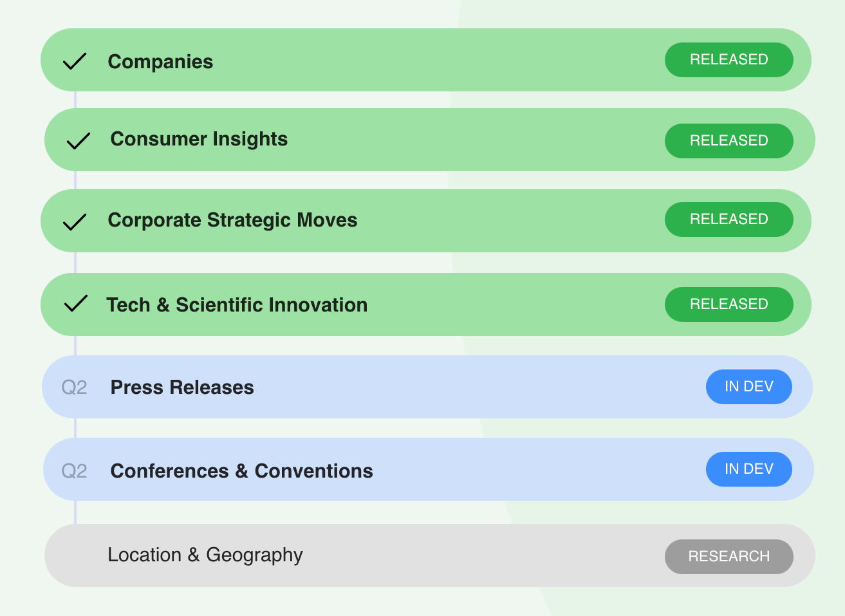This screenshot has width=845, height=616.
Task: Select the Corporate Strategic Moves title
Action: pos(232,220)
